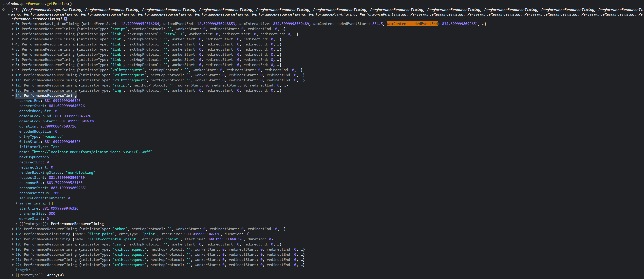Expand the [[Prototype]]: Array(0) row

pyautogui.click(x=13, y=275)
